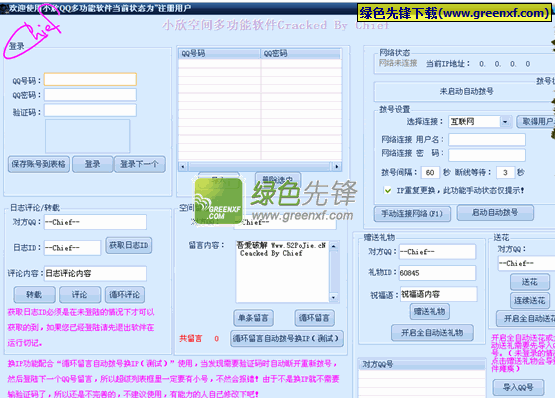The height and width of the screenshot is (398, 555).
Task: Click right arrow of account list scrollbar
Action: (337, 166)
